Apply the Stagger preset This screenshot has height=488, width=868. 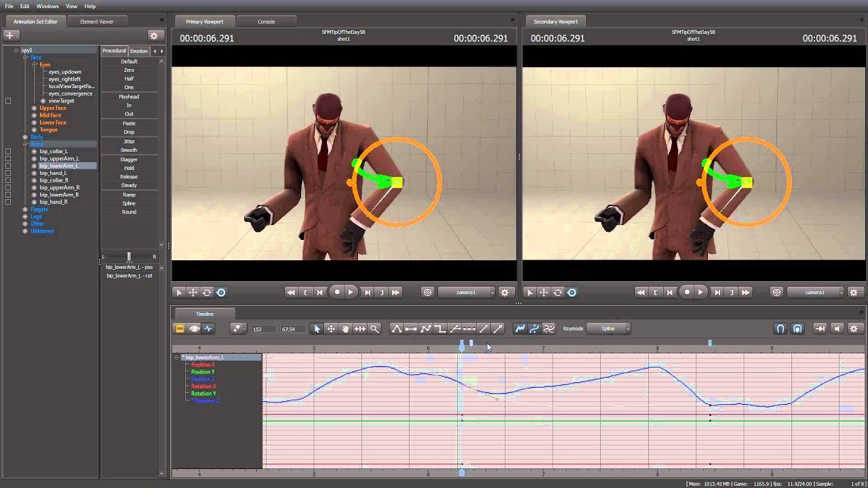tap(129, 159)
